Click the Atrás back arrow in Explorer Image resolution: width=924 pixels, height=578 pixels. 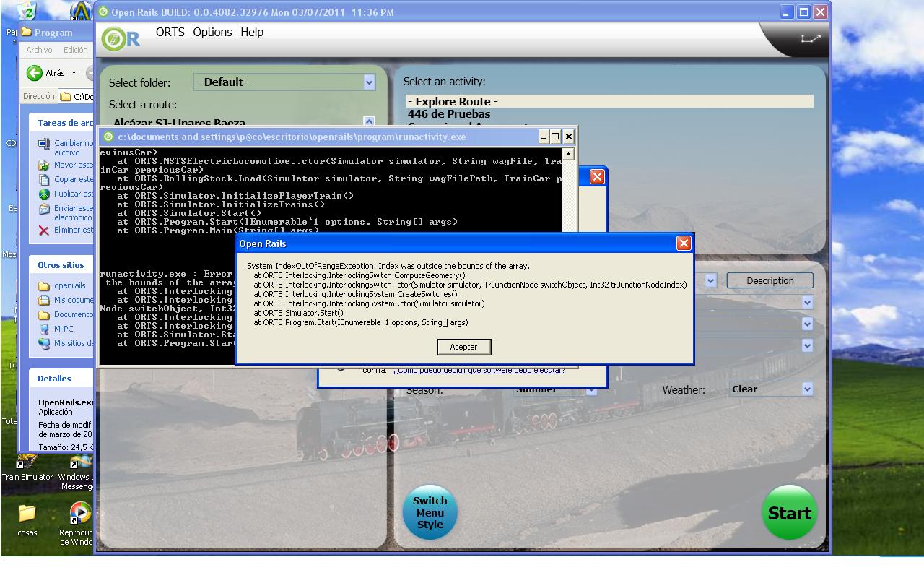click(35, 73)
